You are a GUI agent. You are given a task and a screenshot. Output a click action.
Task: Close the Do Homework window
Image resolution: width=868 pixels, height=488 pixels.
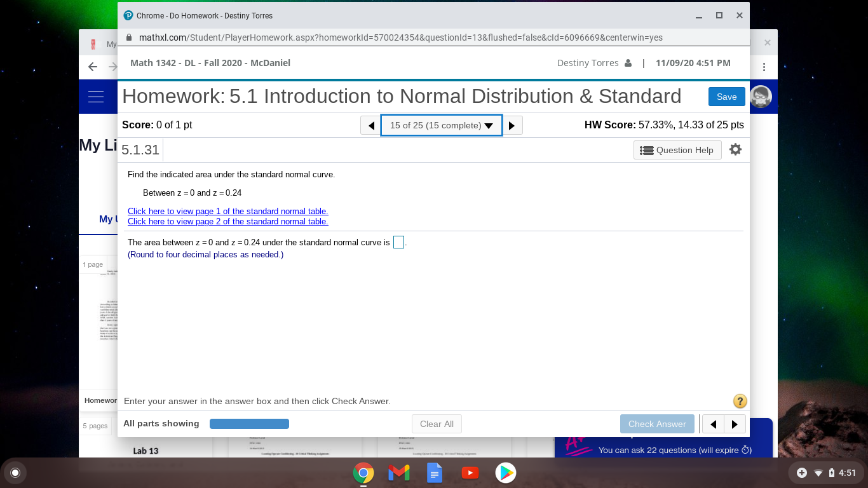[x=740, y=15]
